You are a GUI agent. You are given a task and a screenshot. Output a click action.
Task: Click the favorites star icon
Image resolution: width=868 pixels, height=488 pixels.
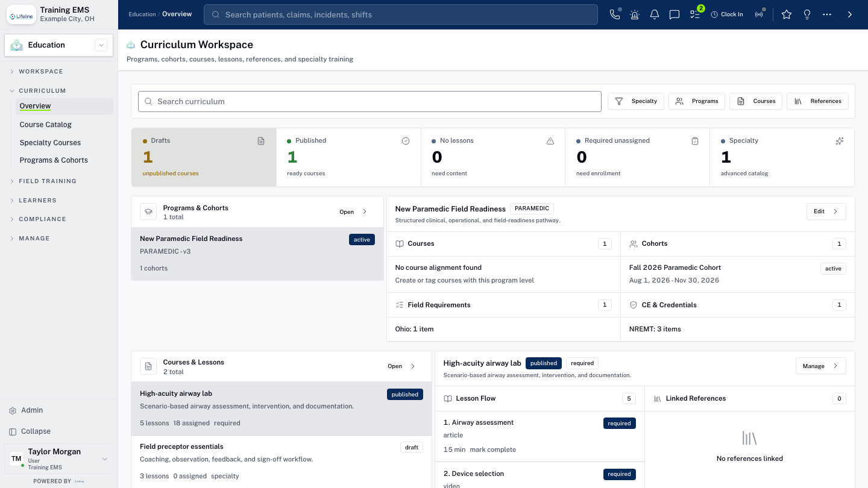click(787, 14)
